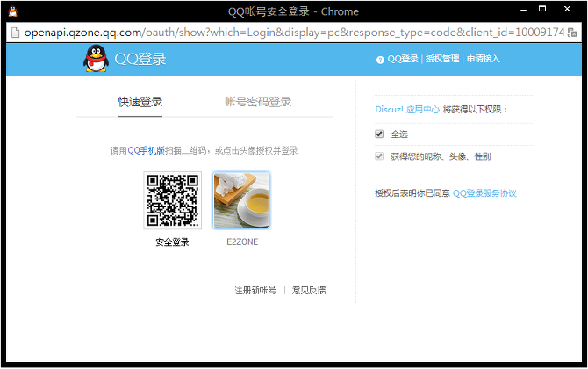Click the page document icon in address bar
Image resolution: width=588 pixels, height=369 pixels.
pos(16,33)
